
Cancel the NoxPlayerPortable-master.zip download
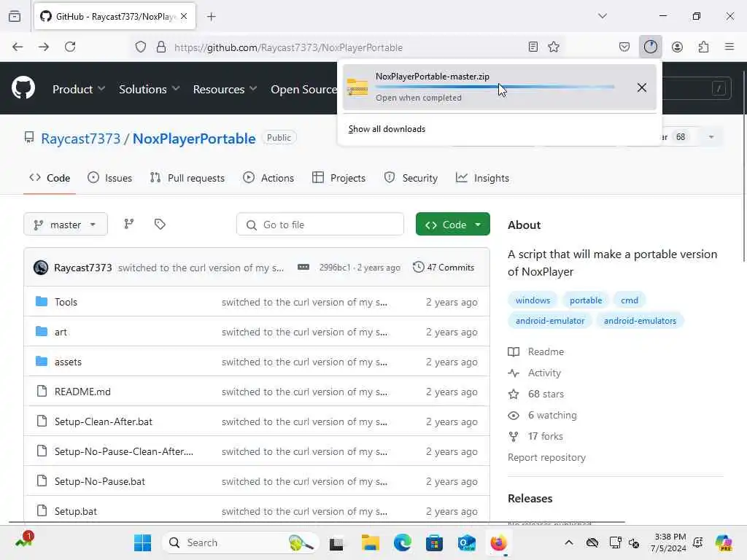642,87
